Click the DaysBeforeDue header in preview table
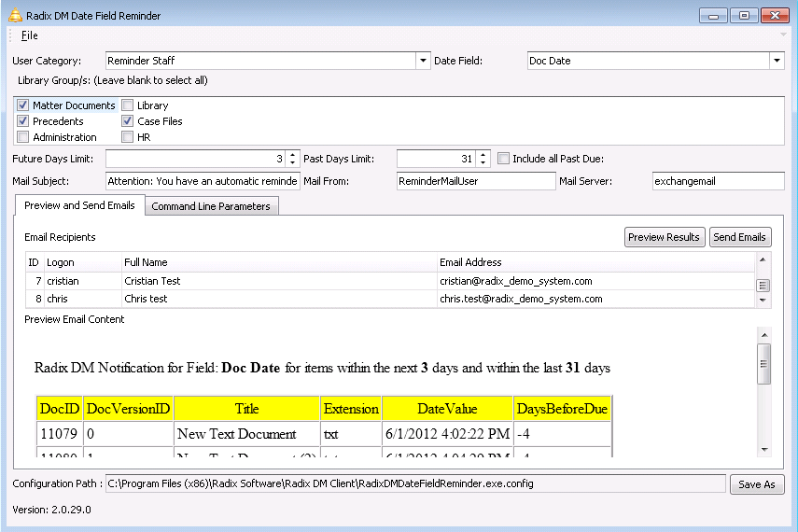798x532 pixels. pos(563,409)
